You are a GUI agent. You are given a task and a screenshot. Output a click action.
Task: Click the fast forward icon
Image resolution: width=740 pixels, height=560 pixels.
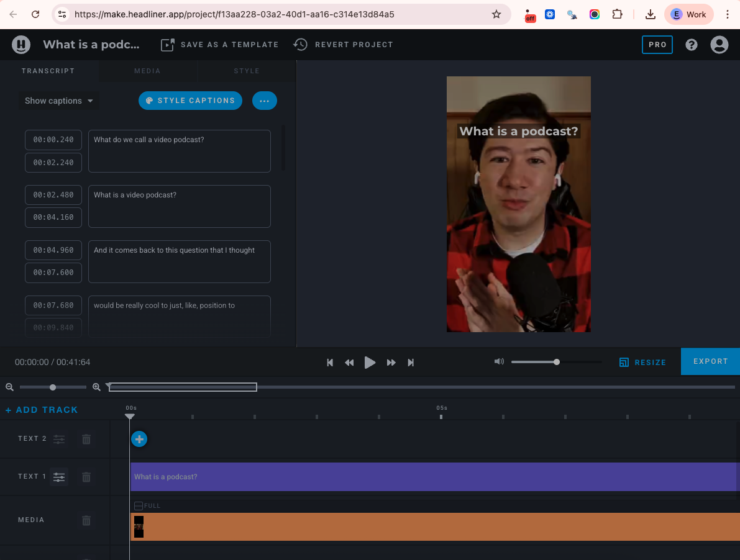pyautogui.click(x=391, y=363)
